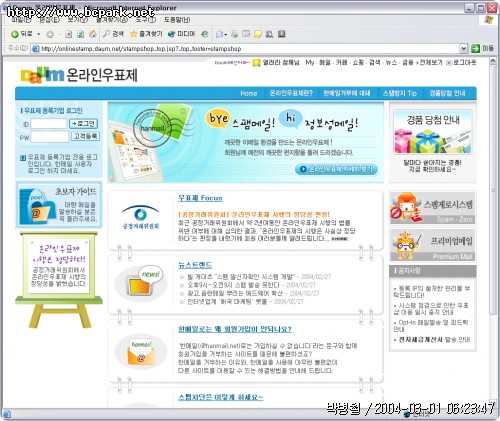Open the 스팸제로시스템 Spam-Zero banner
Image resolution: width=500 pixels, height=421 pixels.
point(433,208)
